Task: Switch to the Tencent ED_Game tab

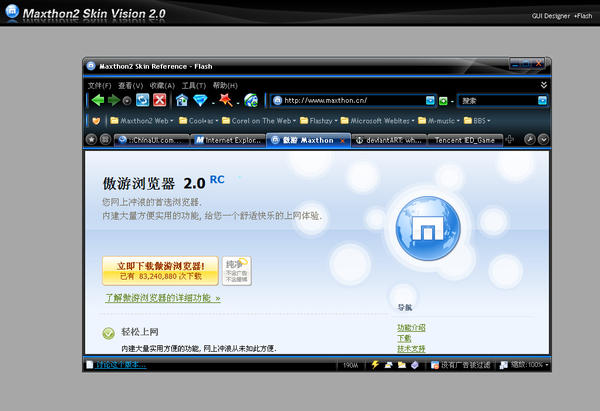Action: tap(465, 140)
